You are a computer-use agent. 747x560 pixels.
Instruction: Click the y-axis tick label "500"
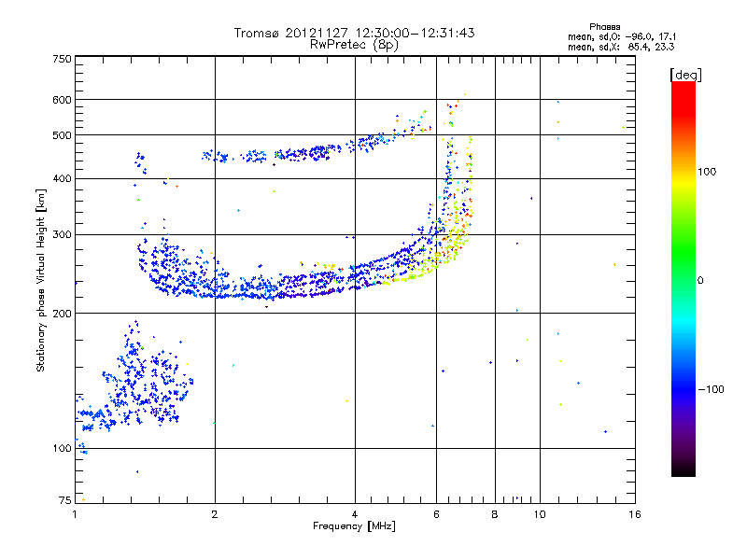[x=62, y=135]
